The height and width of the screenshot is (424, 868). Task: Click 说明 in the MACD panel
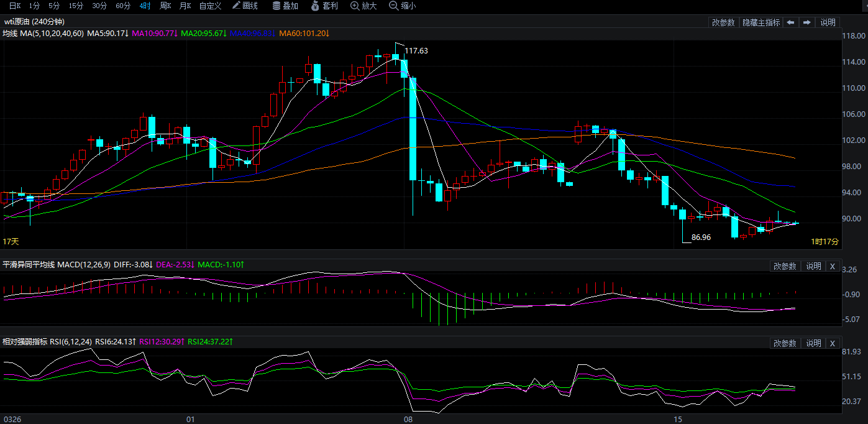[813, 266]
